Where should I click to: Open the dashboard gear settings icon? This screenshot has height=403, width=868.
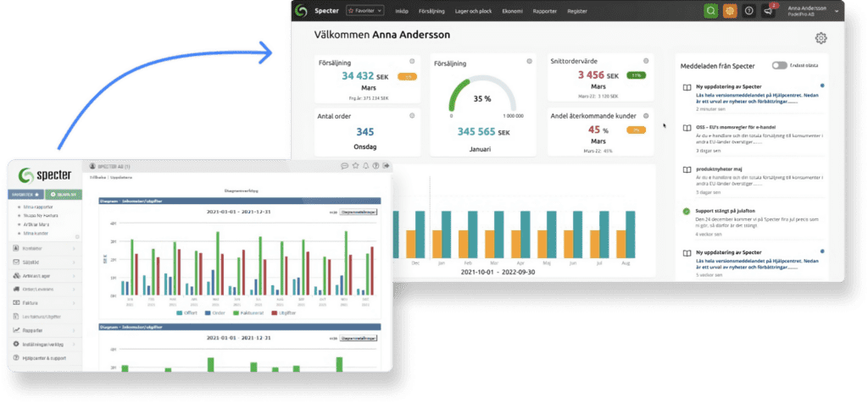821,38
